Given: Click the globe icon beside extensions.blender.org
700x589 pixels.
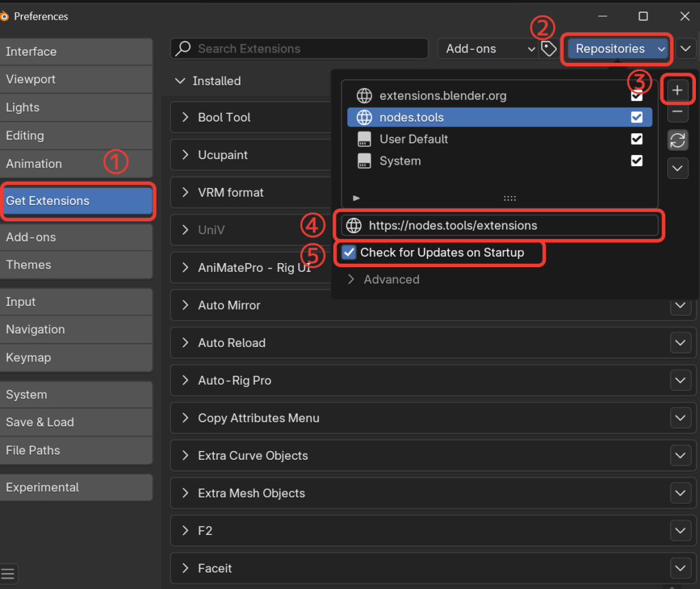Looking at the screenshot, I should [365, 96].
